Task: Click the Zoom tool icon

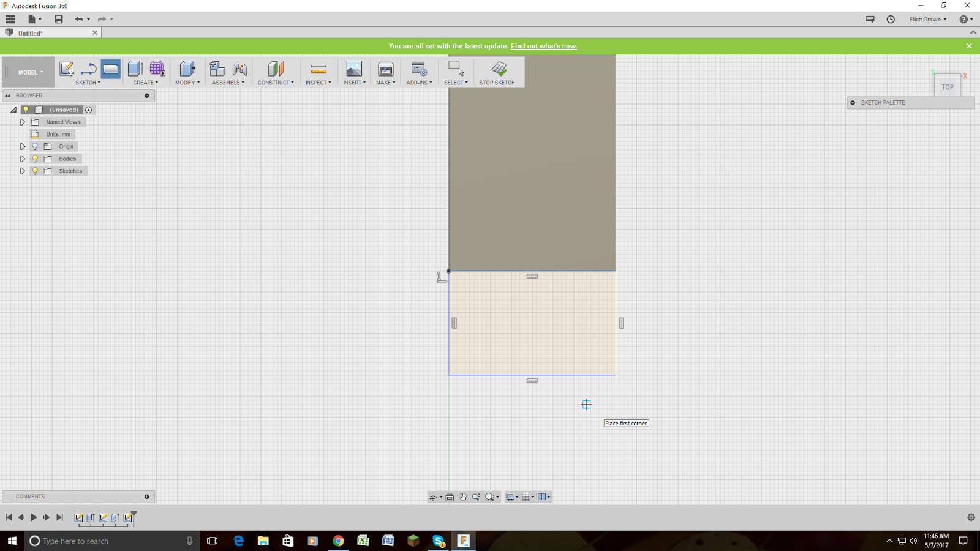Action: 476,497
